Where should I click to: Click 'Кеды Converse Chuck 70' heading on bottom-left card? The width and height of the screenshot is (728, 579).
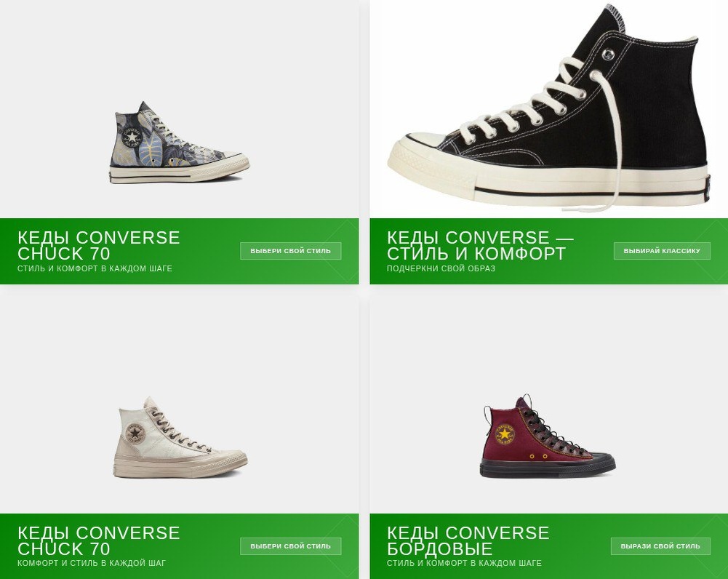(98, 540)
